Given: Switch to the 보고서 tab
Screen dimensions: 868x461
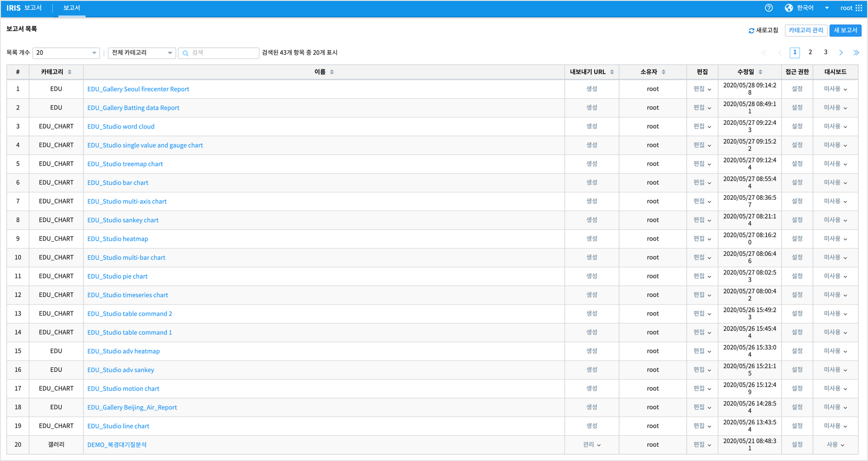Looking at the screenshot, I should [x=72, y=8].
